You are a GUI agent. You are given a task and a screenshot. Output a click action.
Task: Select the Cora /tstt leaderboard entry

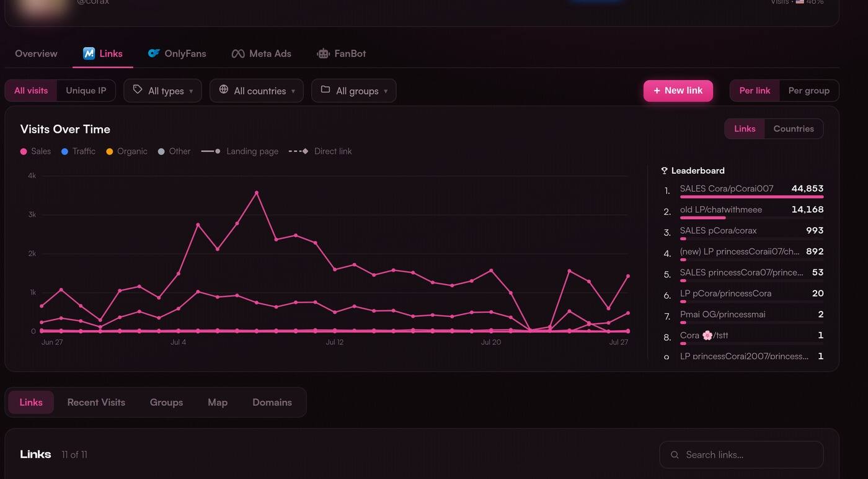click(744, 337)
